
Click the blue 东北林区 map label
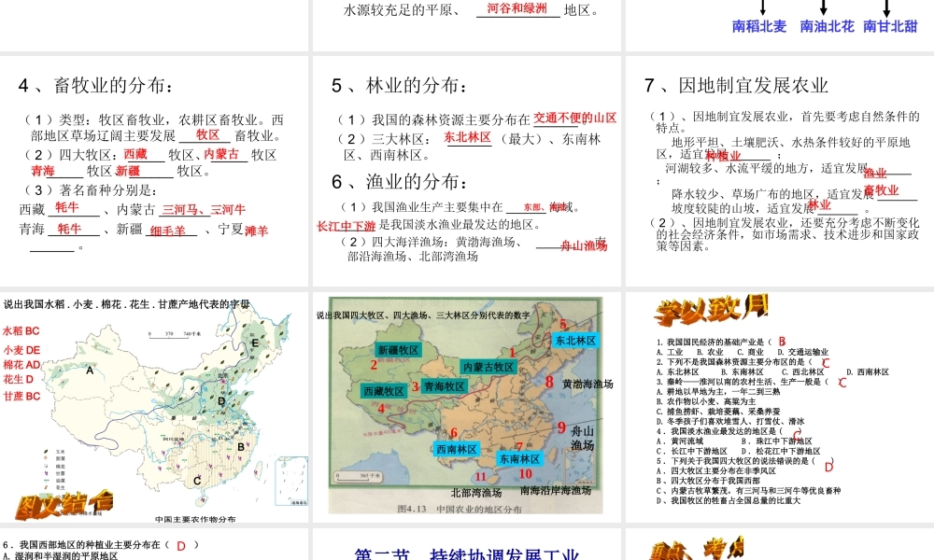(575, 341)
